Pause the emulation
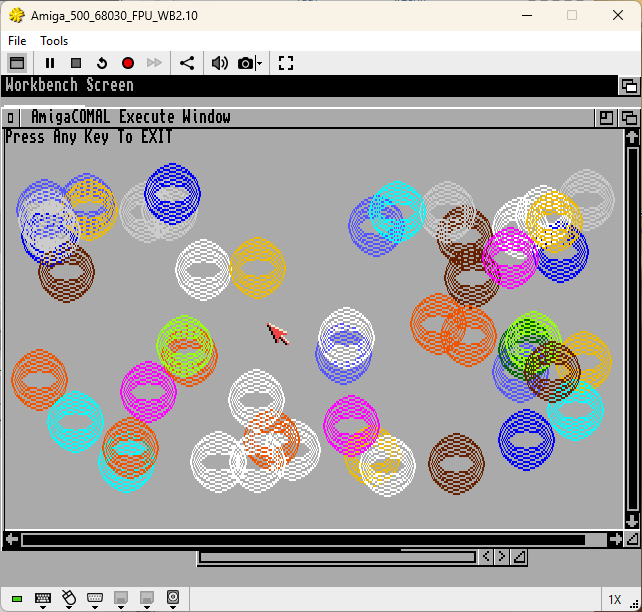Viewport: 642px width, 612px height. point(50,63)
